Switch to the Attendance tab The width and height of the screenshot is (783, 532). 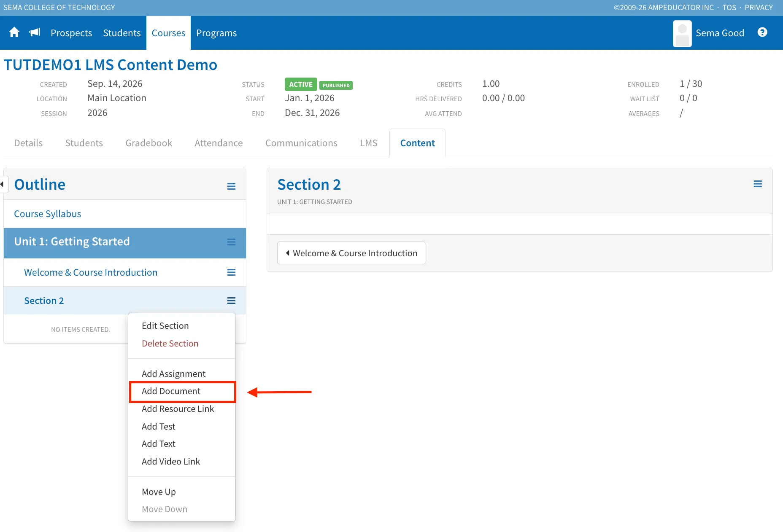click(x=219, y=143)
